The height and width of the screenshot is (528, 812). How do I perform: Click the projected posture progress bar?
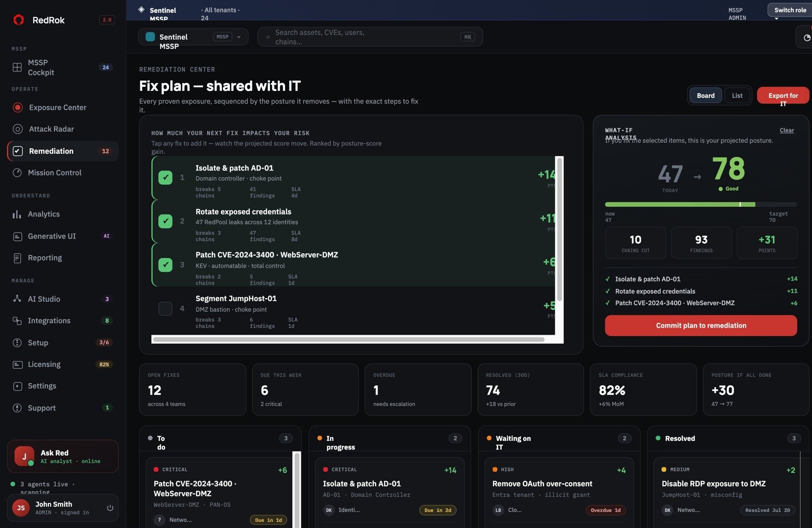(701, 204)
